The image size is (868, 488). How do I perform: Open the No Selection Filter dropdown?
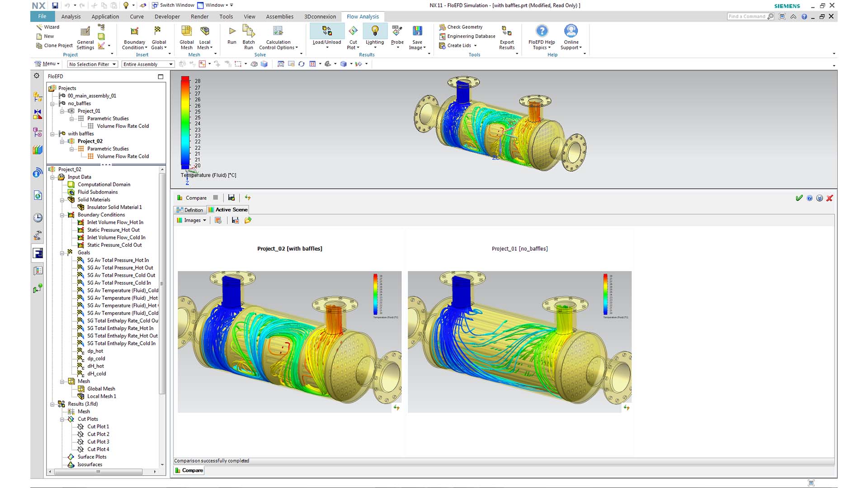[92, 64]
